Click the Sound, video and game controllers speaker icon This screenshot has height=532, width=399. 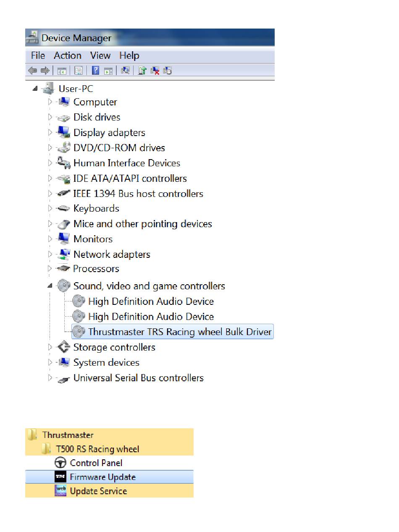[x=64, y=286]
